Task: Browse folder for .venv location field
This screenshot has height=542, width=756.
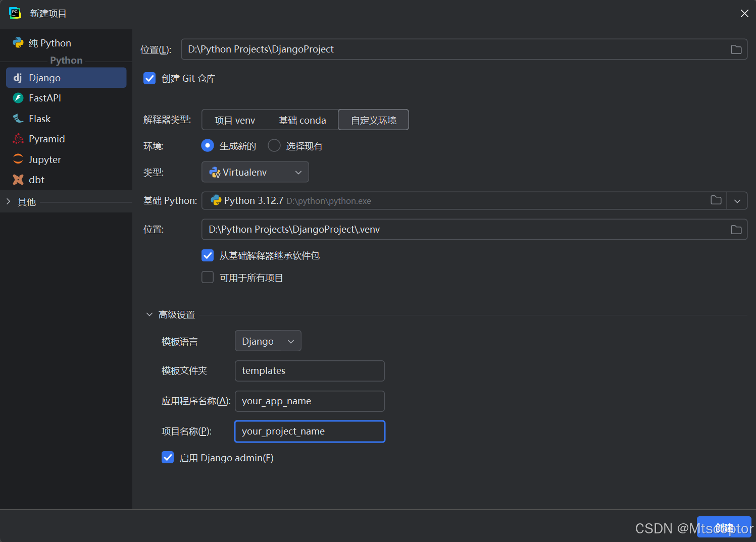Action: [736, 230]
